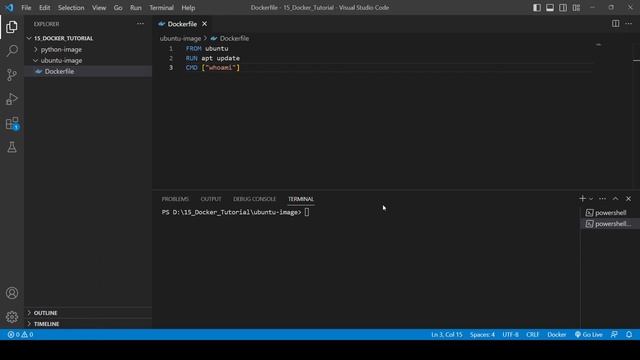Screen dimensions: 640x360
Task: Open errors and warnings status indicator
Action: pyautogui.click(x=20, y=334)
